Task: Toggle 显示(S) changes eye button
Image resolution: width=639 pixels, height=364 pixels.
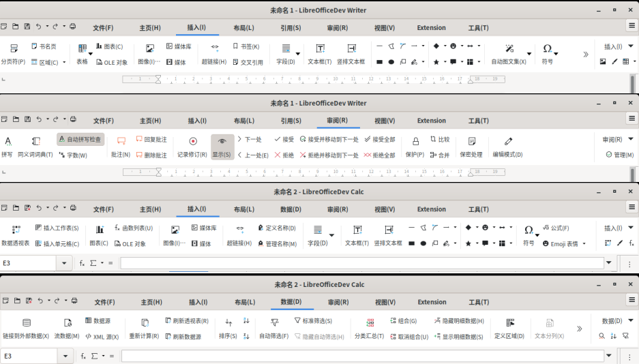Action: pyautogui.click(x=222, y=147)
